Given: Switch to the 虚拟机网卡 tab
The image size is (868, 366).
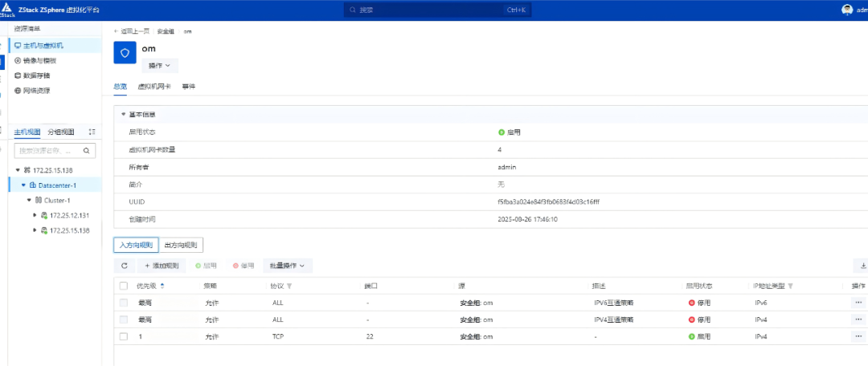Looking at the screenshot, I should click(154, 87).
